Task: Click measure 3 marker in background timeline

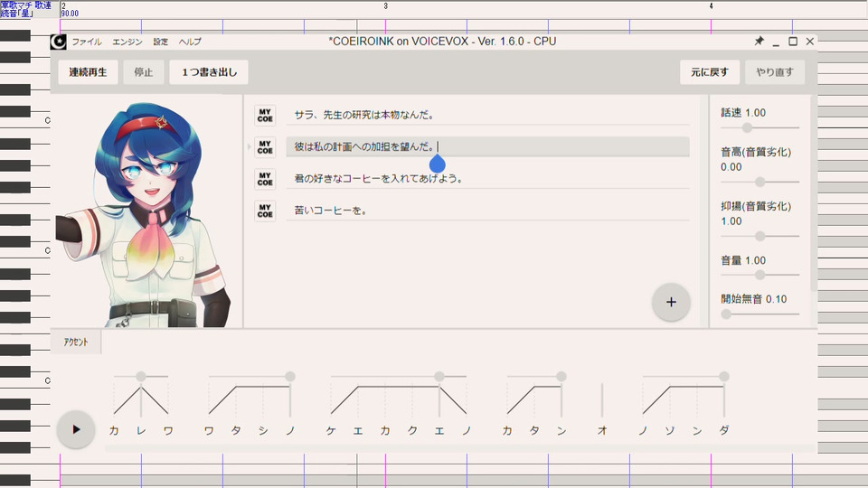Action: (x=386, y=6)
